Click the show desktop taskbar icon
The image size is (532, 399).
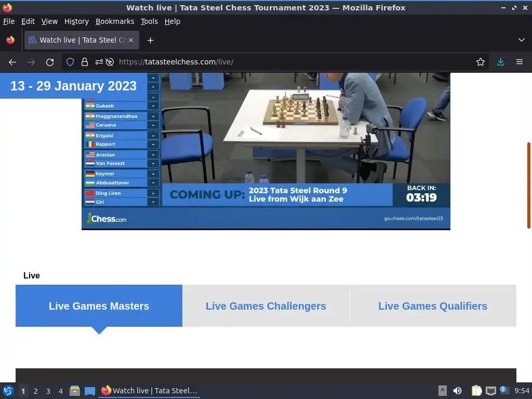pos(89,391)
